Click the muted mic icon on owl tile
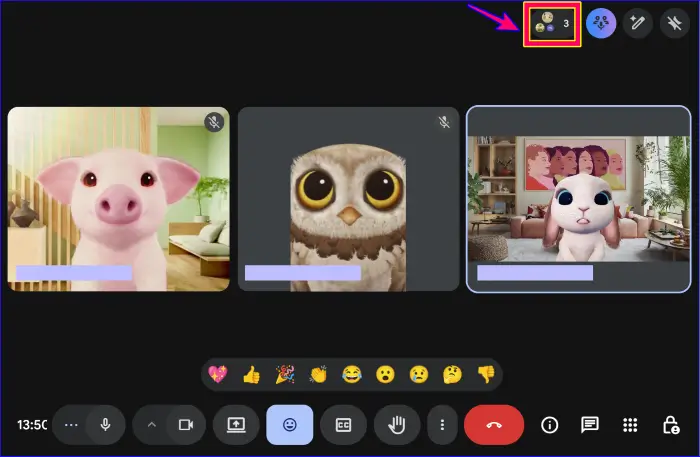This screenshot has width=700, height=457. (444, 122)
